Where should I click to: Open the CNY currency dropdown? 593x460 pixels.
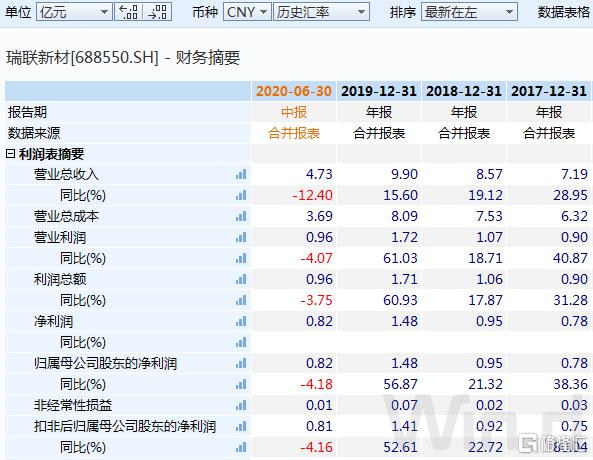tap(247, 12)
